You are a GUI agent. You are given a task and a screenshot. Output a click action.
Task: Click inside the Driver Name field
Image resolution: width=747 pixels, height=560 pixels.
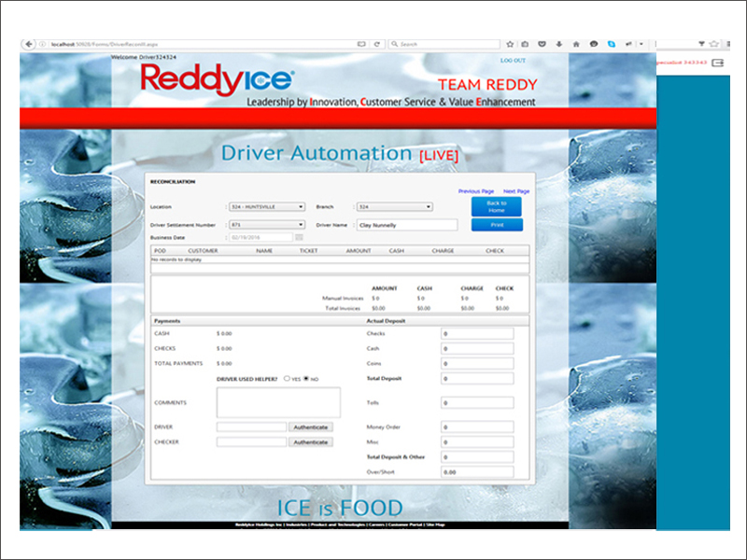[406, 225]
